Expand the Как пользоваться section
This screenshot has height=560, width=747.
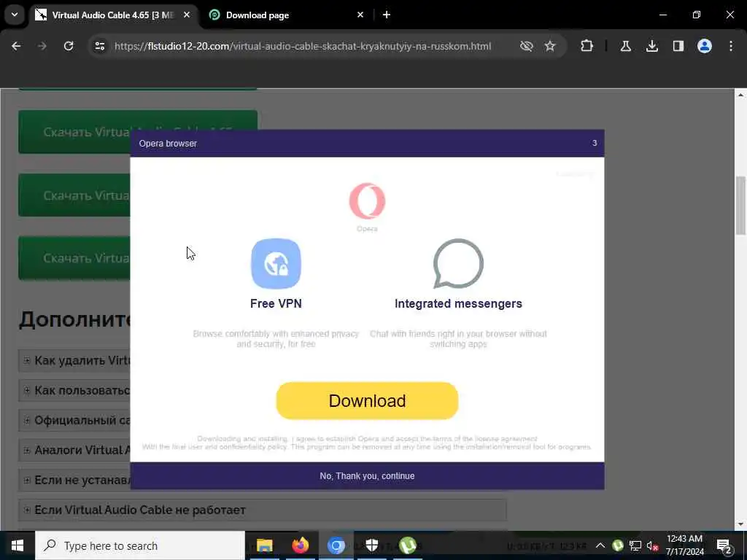74,391
